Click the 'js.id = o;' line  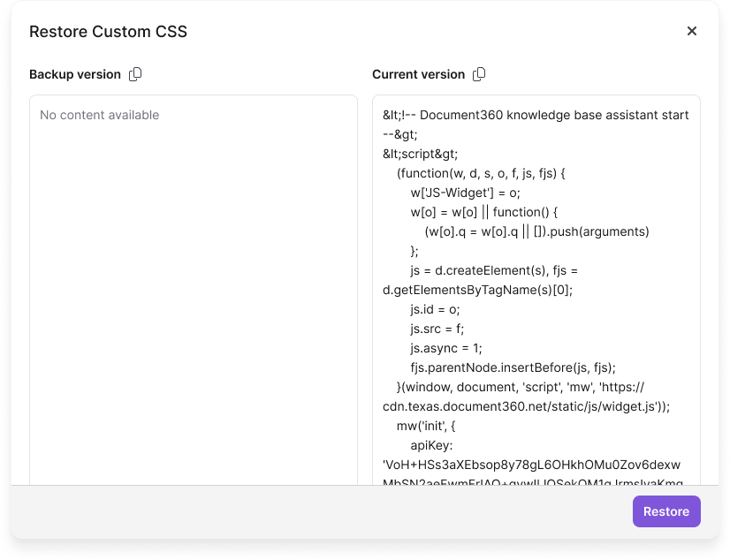point(436,310)
